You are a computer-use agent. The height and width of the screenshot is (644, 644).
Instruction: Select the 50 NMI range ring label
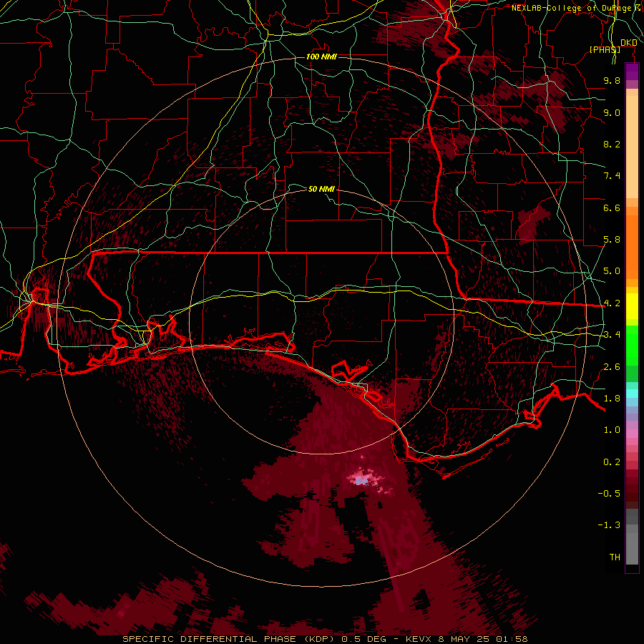point(321,189)
